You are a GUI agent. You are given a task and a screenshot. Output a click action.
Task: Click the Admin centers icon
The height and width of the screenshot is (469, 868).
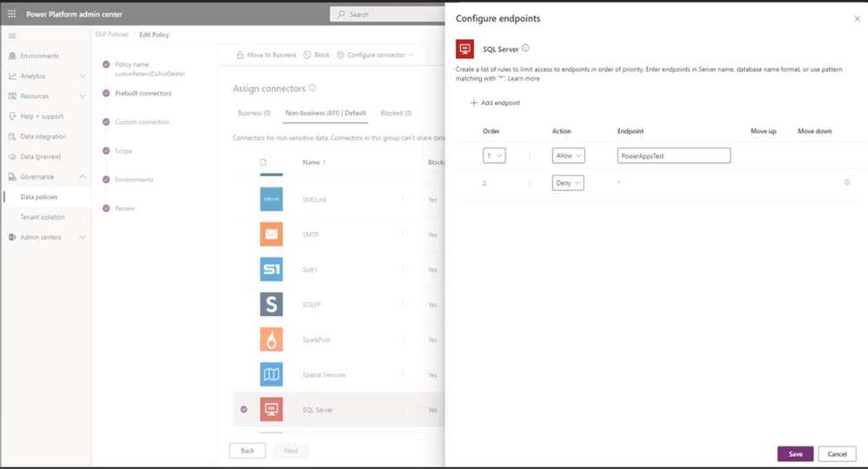tap(12, 237)
